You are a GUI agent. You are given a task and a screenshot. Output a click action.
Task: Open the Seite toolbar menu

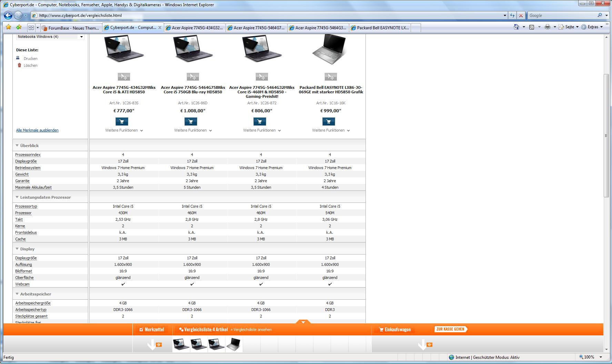pos(569,27)
